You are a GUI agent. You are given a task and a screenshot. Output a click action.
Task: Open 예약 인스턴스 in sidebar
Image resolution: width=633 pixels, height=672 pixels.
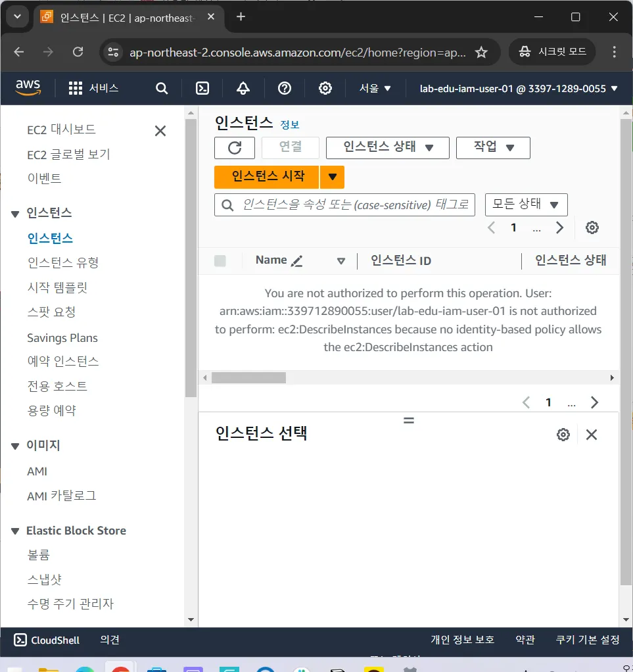coord(63,361)
